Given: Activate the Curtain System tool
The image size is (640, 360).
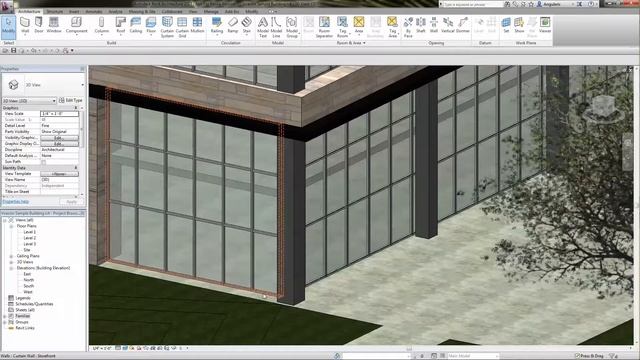Looking at the screenshot, I should 167,27.
